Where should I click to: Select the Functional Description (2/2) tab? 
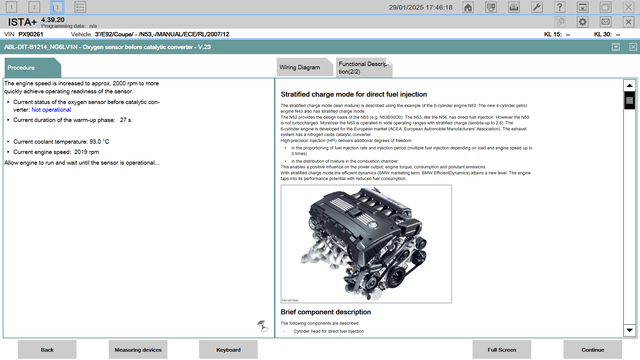click(364, 68)
